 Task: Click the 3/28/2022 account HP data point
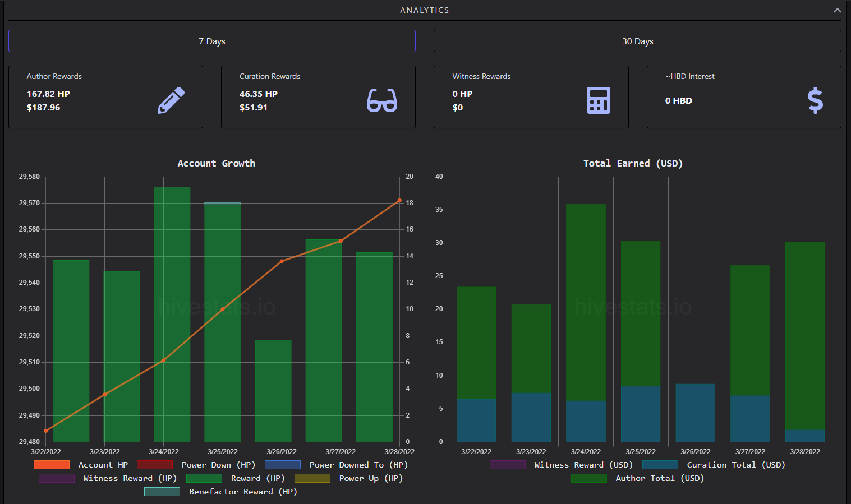click(x=399, y=200)
